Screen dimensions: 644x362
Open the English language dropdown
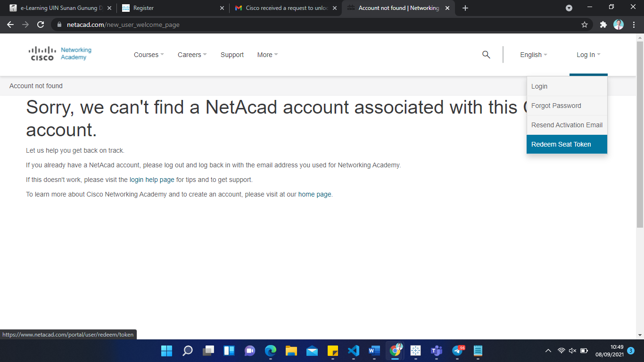click(x=534, y=55)
